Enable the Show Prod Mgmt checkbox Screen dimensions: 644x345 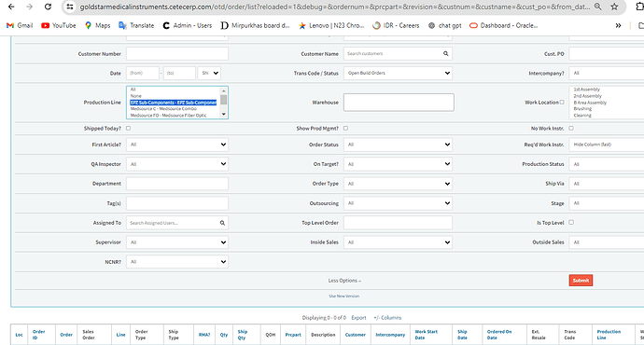tap(346, 129)
